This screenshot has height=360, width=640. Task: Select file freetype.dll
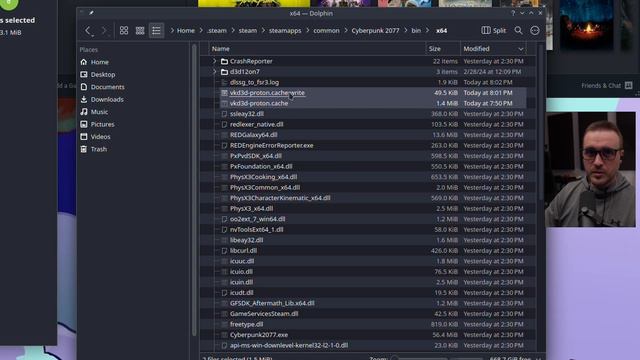pyautogui.click(x=246, y=324)
